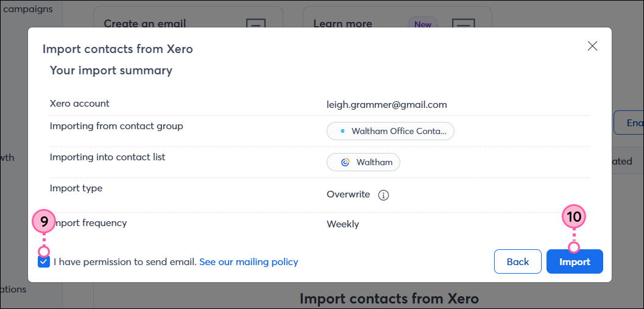
Task: Click the Learn more card behind dialog
Action: click(398, 17)
